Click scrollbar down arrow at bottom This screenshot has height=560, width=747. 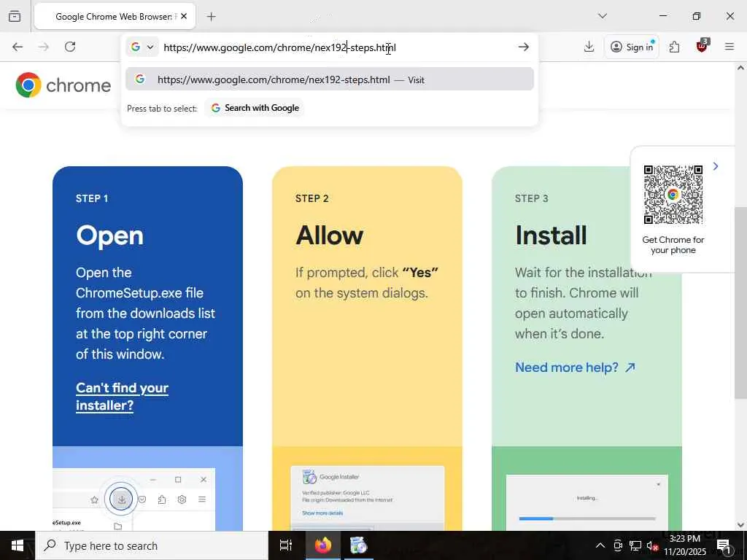click(740, 525)
